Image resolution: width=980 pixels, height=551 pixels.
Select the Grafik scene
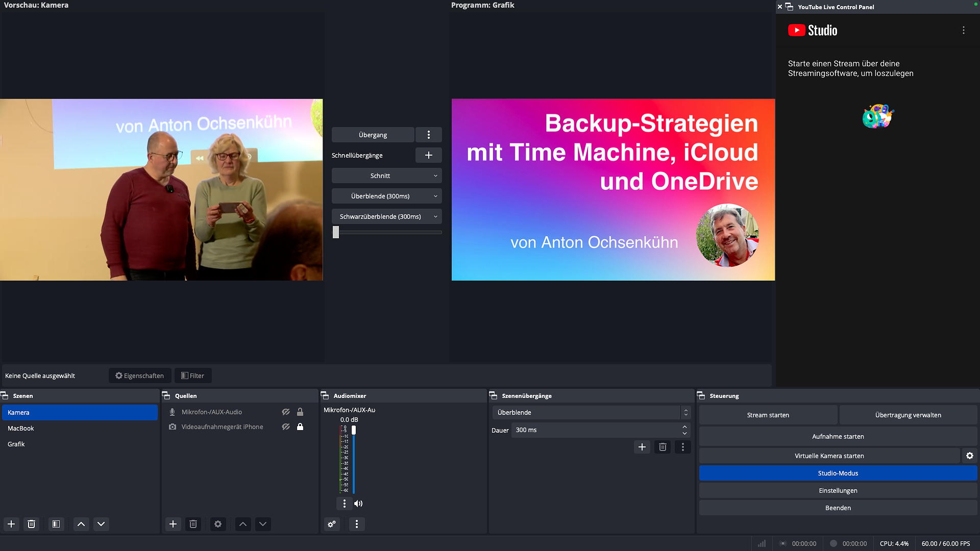click(16, 444)
